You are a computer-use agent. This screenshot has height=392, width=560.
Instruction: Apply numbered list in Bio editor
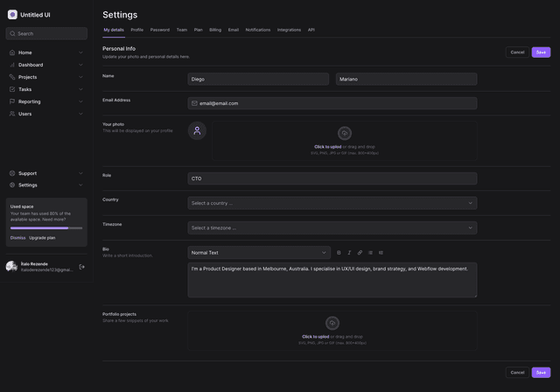point(381,253)
